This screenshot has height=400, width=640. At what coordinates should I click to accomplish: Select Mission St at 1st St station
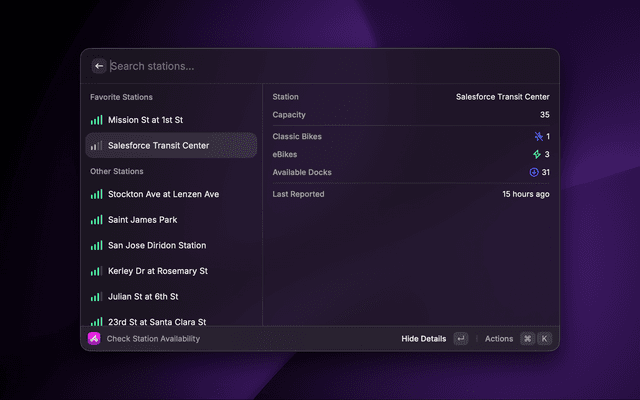coord(159,120)
